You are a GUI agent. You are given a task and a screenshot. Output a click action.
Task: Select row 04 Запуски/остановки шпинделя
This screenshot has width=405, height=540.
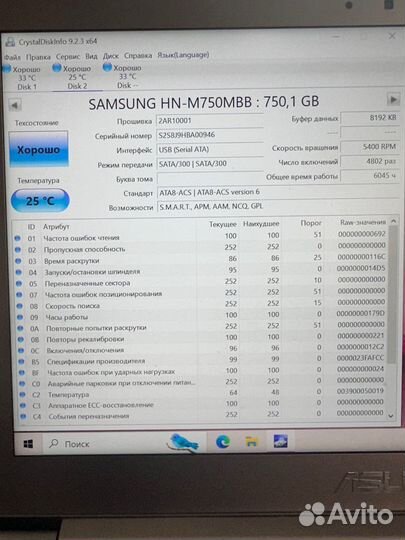coord(200,271)
